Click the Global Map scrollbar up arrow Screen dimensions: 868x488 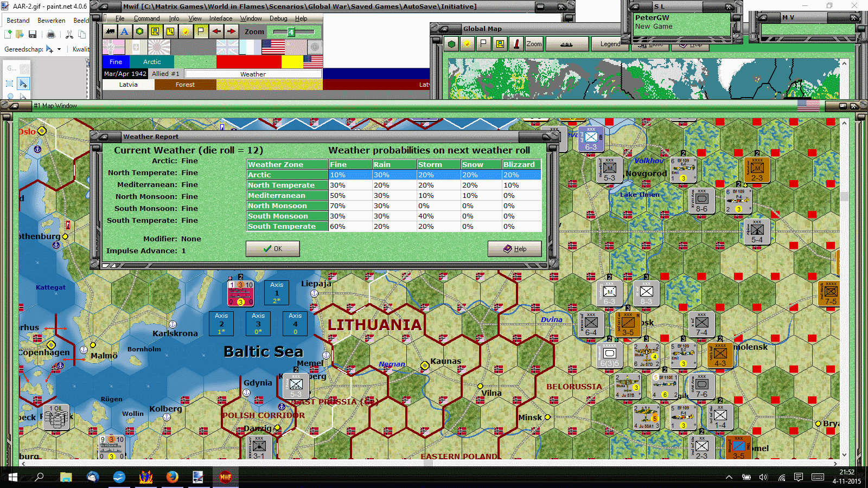(844, 63)
